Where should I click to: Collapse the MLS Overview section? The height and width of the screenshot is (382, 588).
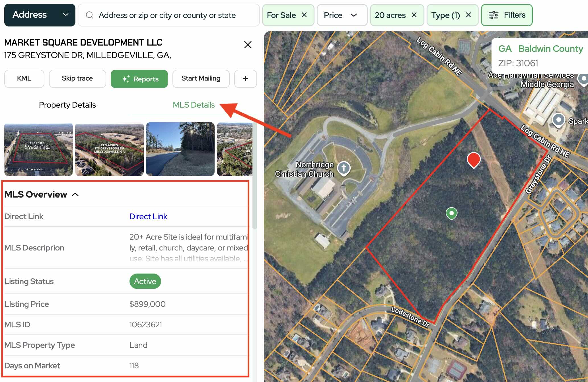75,194
